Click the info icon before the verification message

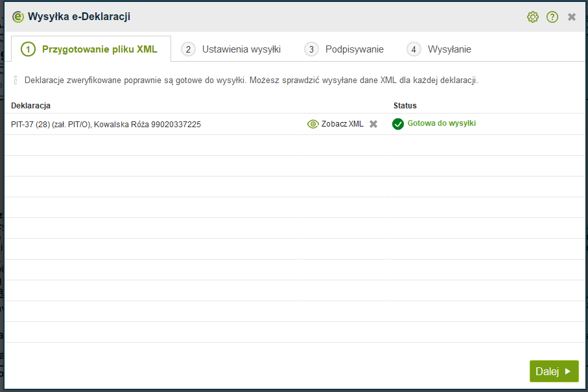(16, 80)
